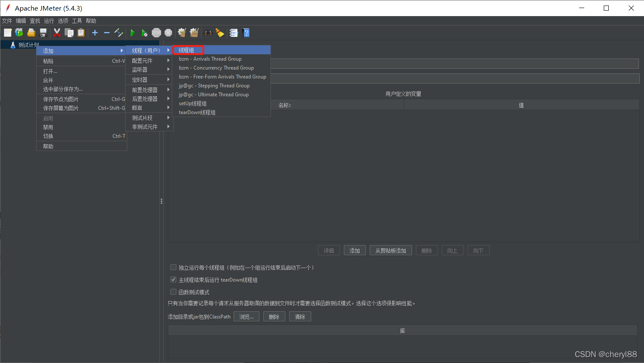Click the Clear all results icon
644x363 pixels.
[x=194, y=33]
